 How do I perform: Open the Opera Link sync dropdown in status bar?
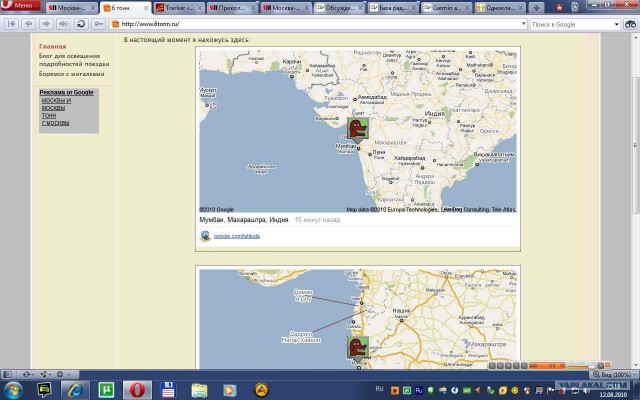click(x=29, y=374)
